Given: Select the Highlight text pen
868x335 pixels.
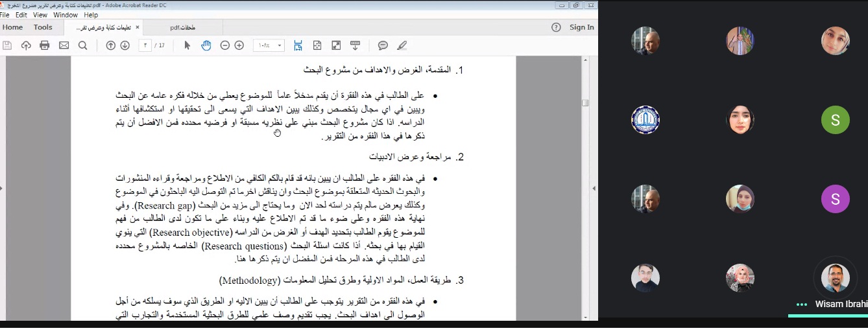Looking at the screenshot, I should [x=402, y=45].
